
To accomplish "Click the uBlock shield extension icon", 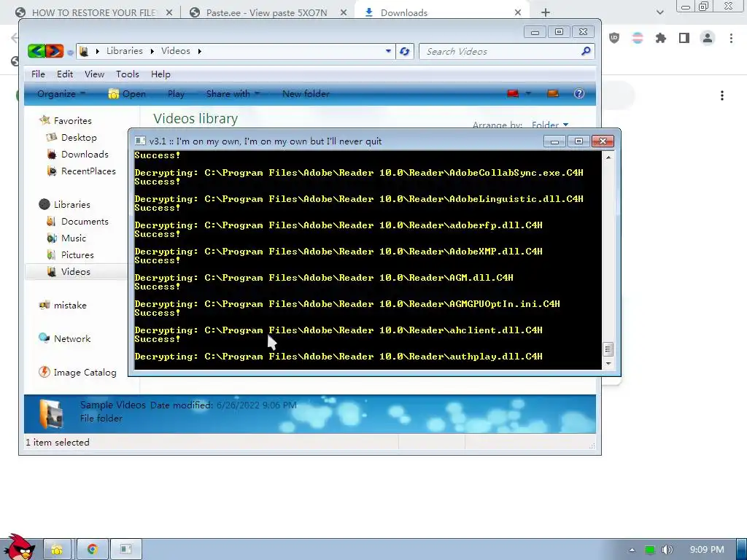I will point(614,38).
